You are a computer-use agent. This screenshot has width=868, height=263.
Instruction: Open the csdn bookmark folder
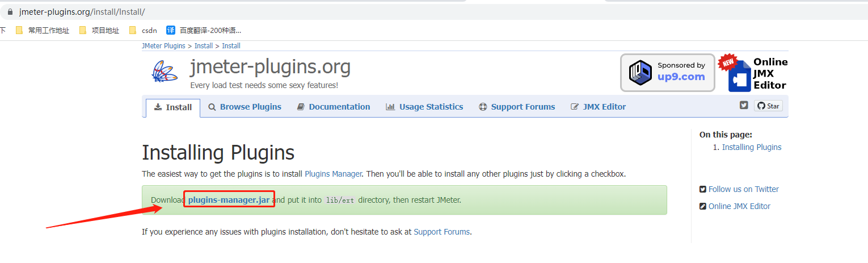click(144, 31)
